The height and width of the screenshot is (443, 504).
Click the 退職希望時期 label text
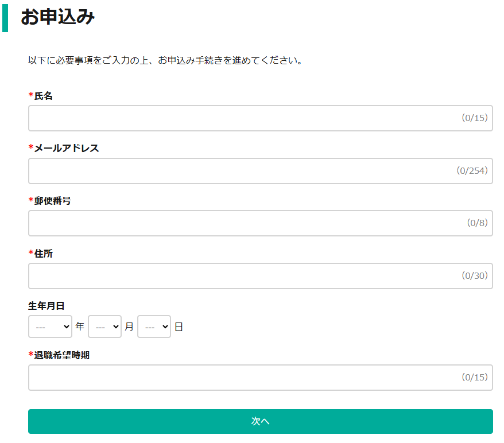point(62,355)
